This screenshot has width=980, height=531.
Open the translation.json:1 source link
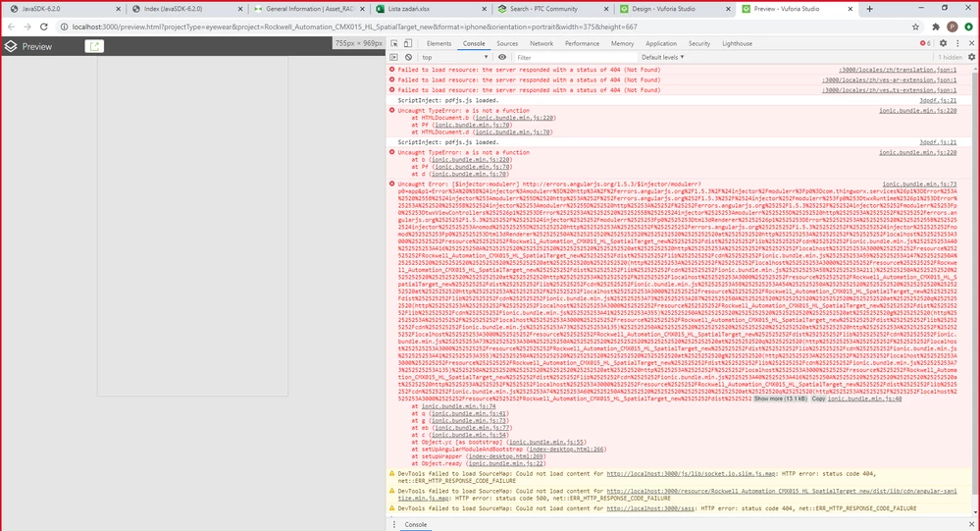point(898,70)
